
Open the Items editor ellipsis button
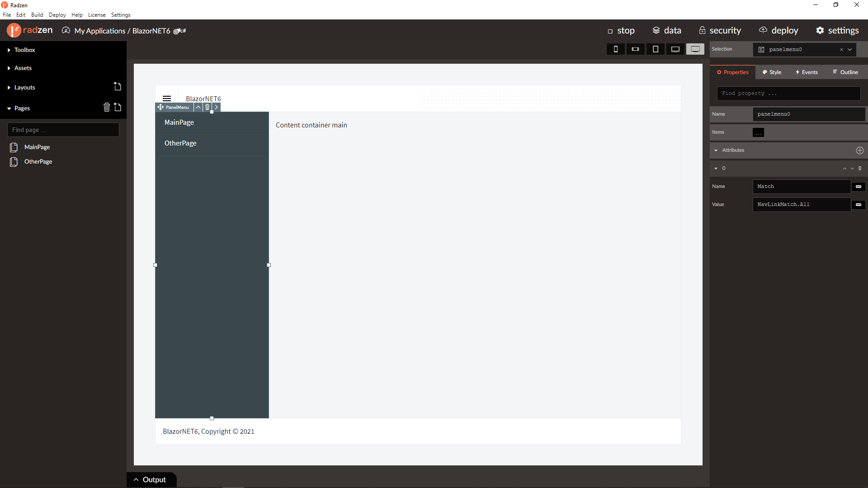(x=758, y=132)
